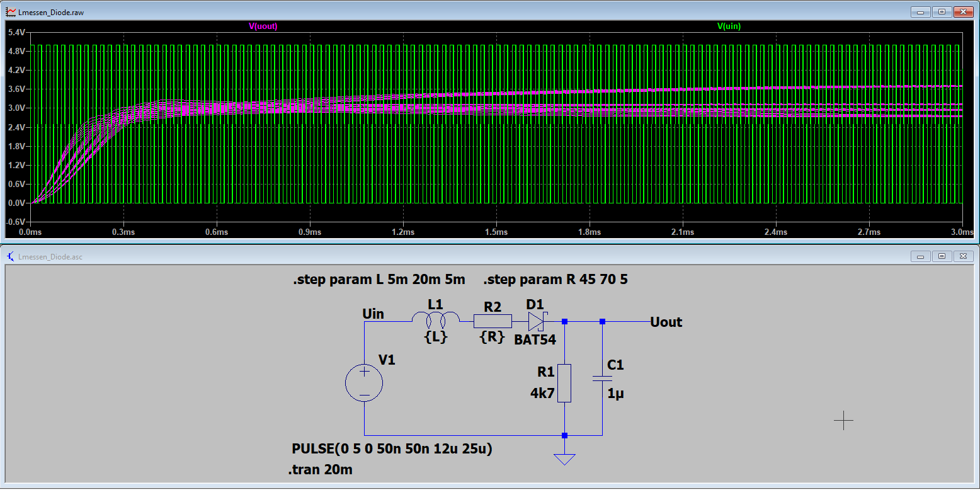Select the resistor R1 symbol

[564, 383]
